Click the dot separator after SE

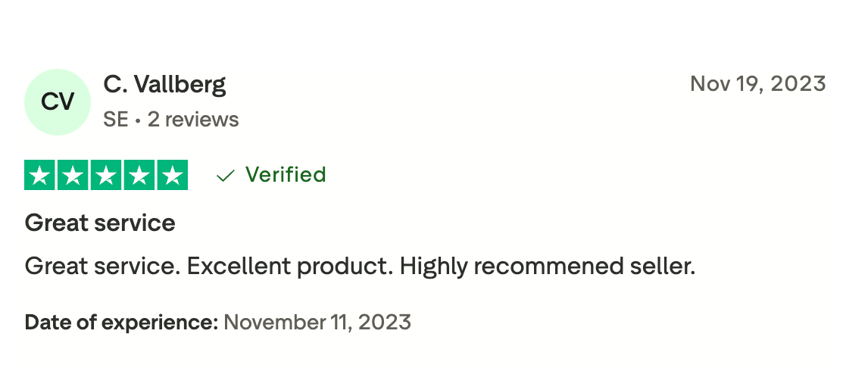(x=138, y=120)
